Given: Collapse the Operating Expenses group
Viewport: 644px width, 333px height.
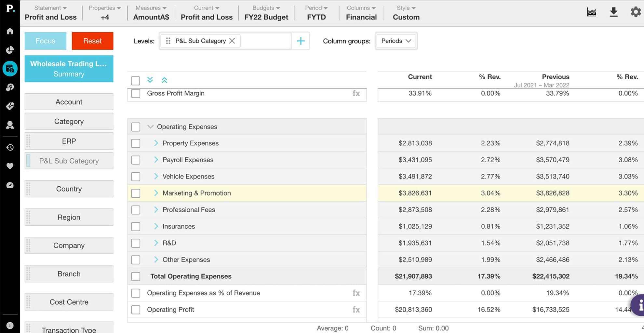Looking at the screenshot, I should pyautogui.click(x=150, y=127).
